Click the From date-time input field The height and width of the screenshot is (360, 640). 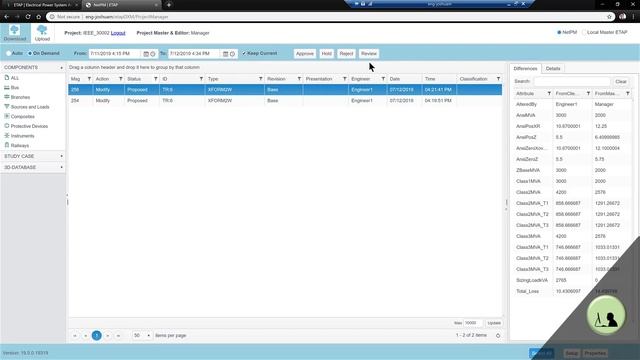coord(116,53)
